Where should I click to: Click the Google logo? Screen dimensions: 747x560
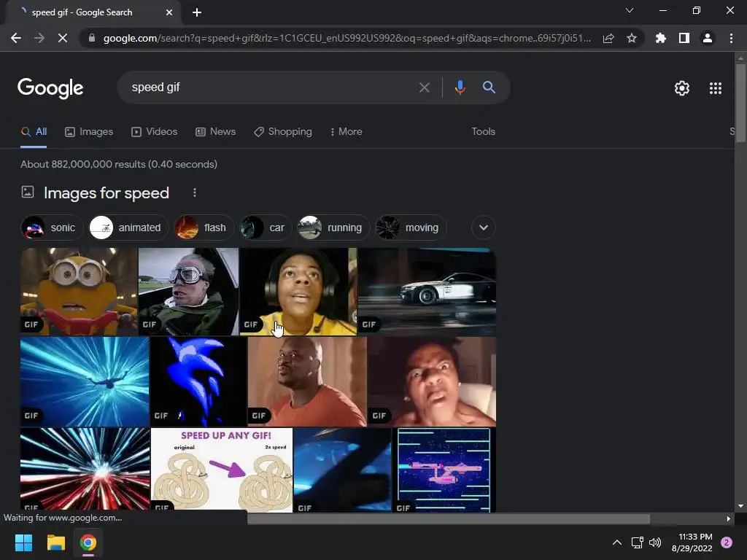[x=50, y=88]
